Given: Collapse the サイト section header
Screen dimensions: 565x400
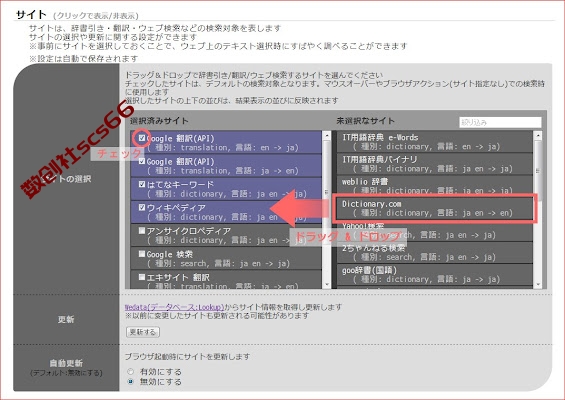Looking at the screenshot, I should (31, 15).
